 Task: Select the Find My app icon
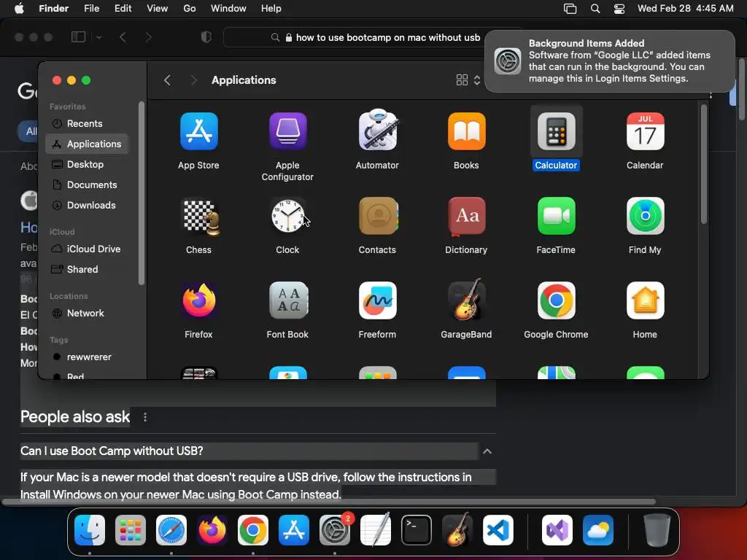click(x=645, y=216)
